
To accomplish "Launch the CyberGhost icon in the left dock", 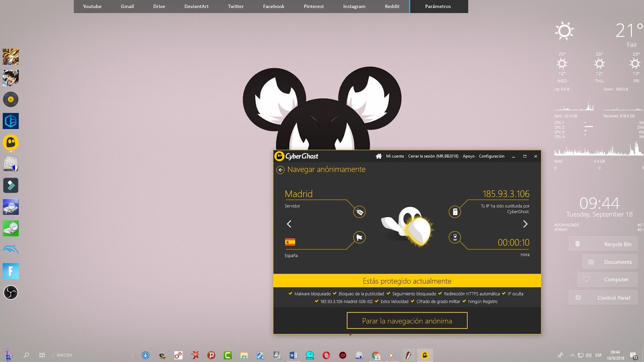I will (11, 142).
